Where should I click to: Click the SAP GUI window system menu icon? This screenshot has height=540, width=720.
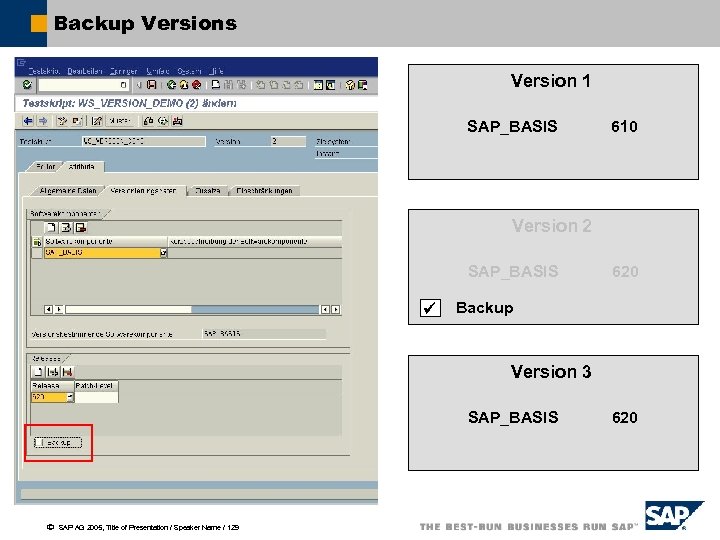[21, 62]
